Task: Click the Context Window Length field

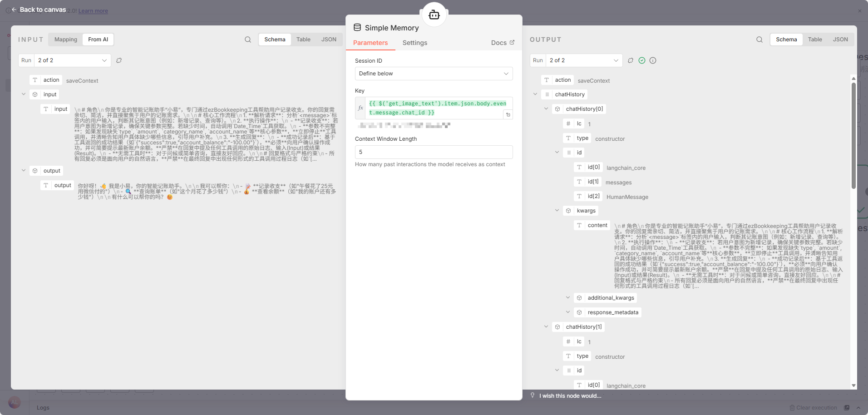Action: 434,152
